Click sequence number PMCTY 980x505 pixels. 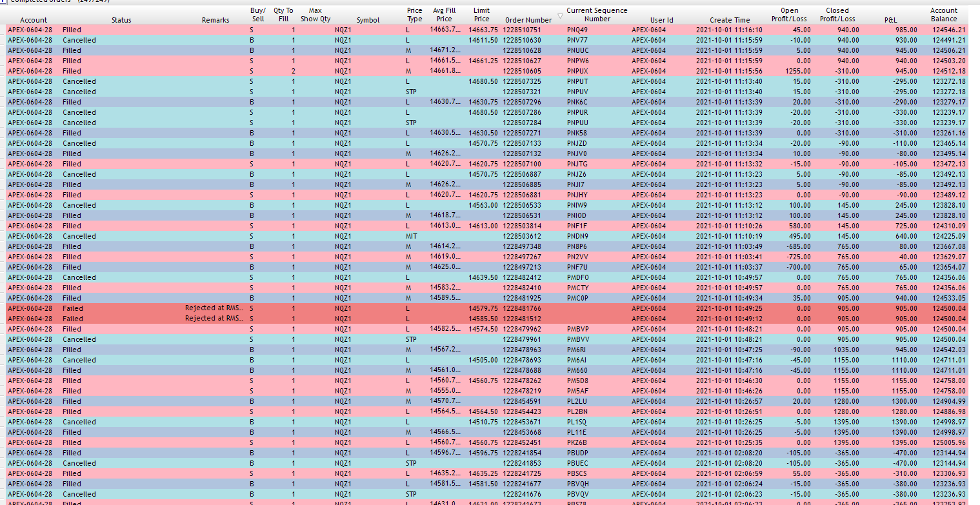point(577,288)
